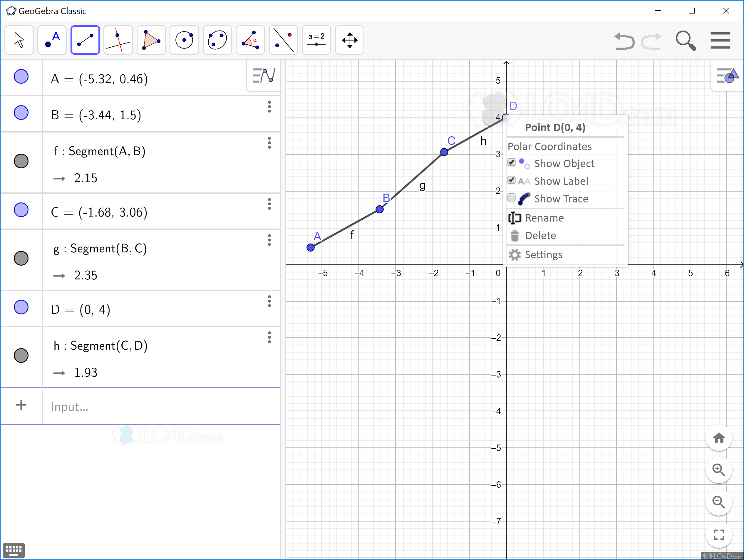
Task: Enable the Show Trace checkbox
Action: 511,198
